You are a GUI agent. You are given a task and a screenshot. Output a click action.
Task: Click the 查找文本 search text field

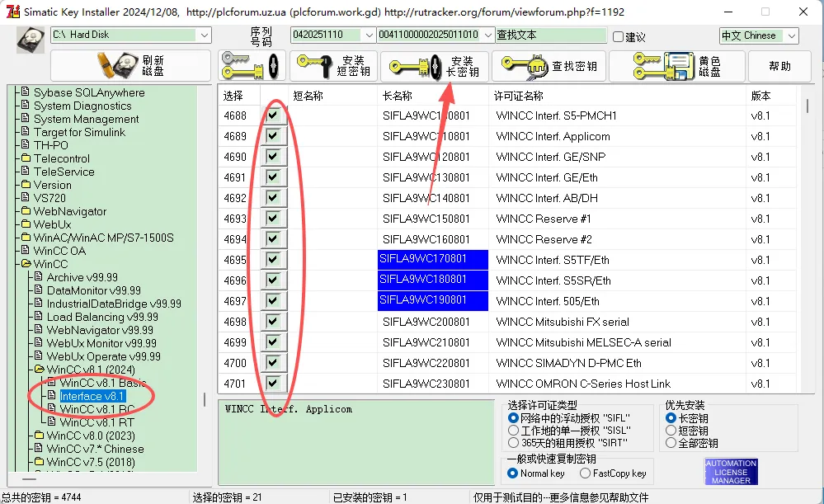pyautogui.click(x=551, y=35)
